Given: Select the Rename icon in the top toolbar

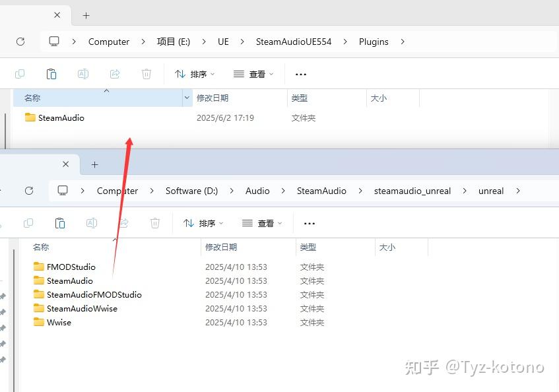Looking at the screenshot, I should (x=83, y=73).
